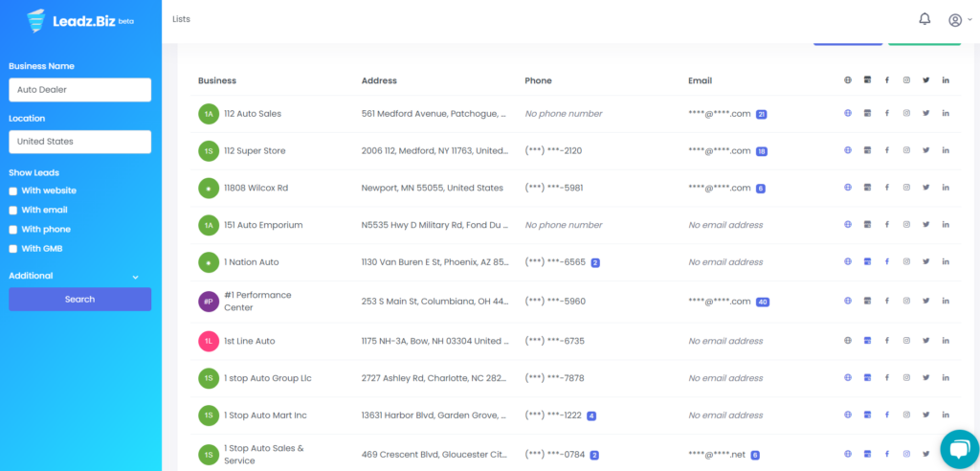Open Instagram icon for #1 Performance Center
The width and height of the screenshot is (980, 471).
[x=906, y=301]
